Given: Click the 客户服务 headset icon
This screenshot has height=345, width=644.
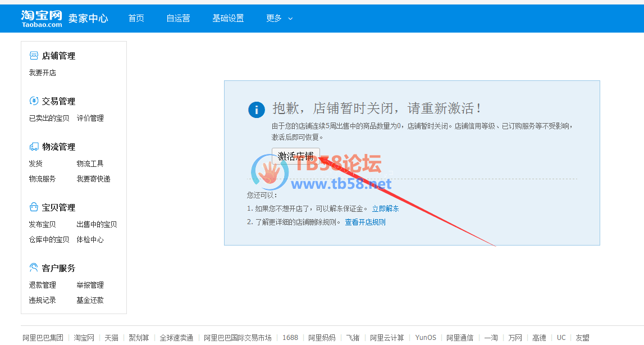Looking at the screenshot, I should [x=34, y=267].
